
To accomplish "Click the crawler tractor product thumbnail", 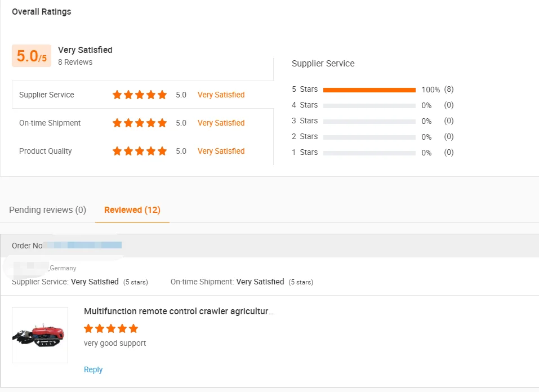I will coord(40,335).
